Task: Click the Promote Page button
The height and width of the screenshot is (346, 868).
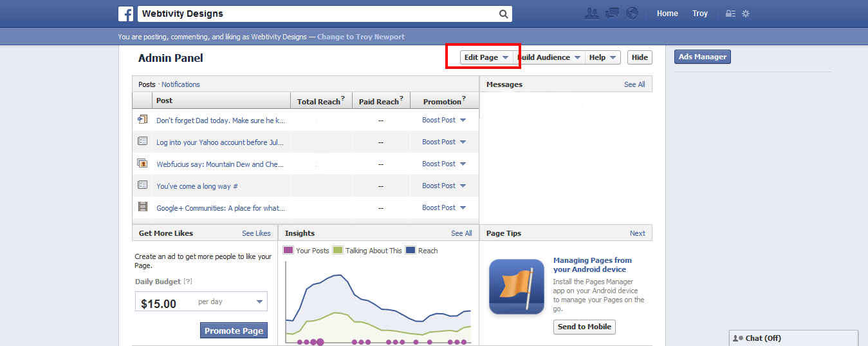Action: click(x=234, y=331)
